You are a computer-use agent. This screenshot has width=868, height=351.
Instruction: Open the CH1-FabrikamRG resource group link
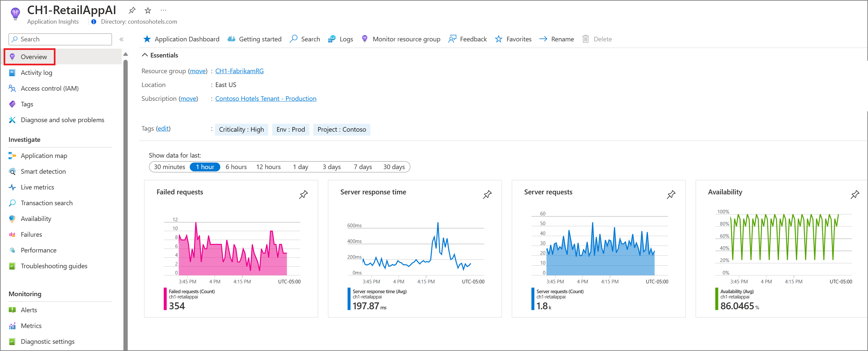coord(239,71)
